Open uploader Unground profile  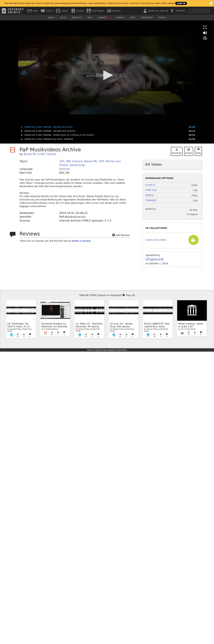154,259
